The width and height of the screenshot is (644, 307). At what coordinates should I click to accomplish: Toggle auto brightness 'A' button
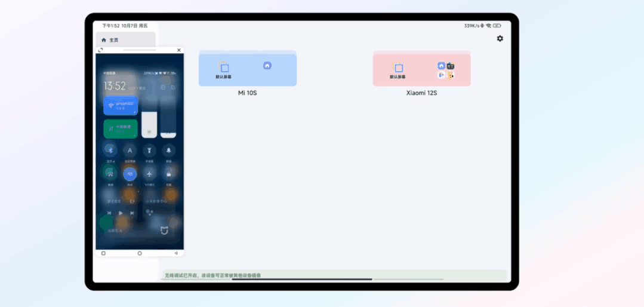(130, 151)
